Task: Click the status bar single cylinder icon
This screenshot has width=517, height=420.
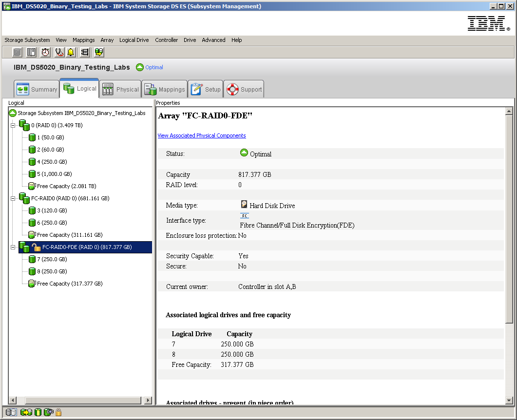Action: 38,412
